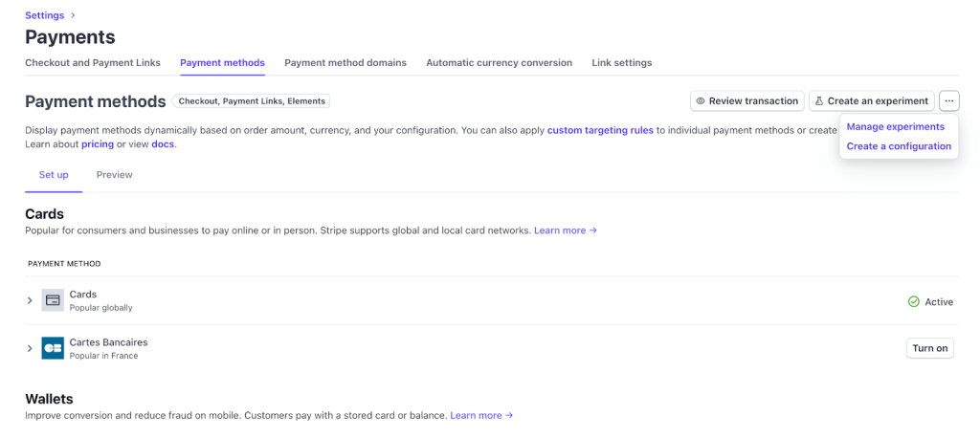Click the Active status text
The width and height of the screenshot is (980, 438).
coord(939,302)
